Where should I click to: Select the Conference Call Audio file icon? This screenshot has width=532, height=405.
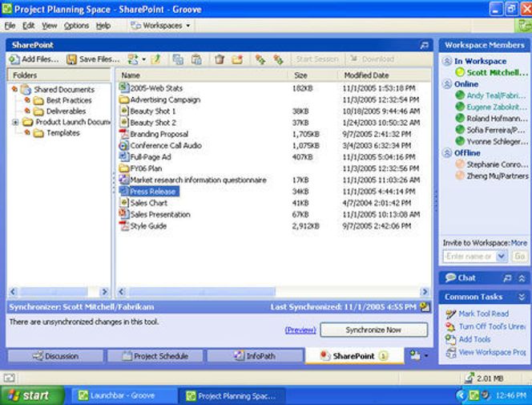pyautogui.click(x=124, y=146)
